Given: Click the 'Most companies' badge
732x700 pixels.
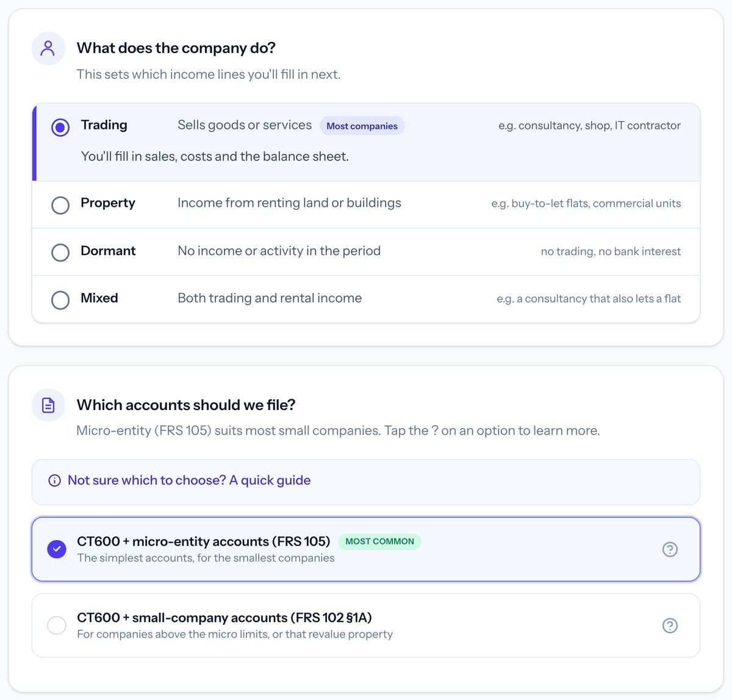Looking at the screenshot, I should (362, 126).
